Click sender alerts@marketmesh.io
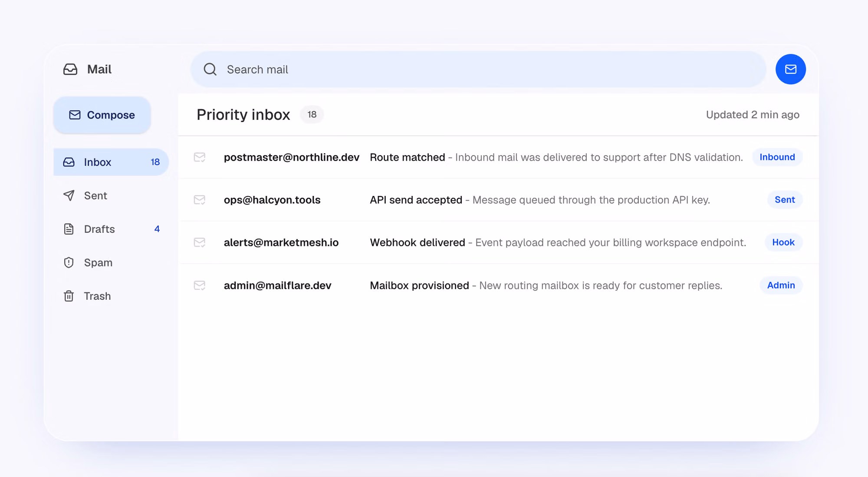Image resolution: width=868 pixels, height=477 pixels. point(281,242)
